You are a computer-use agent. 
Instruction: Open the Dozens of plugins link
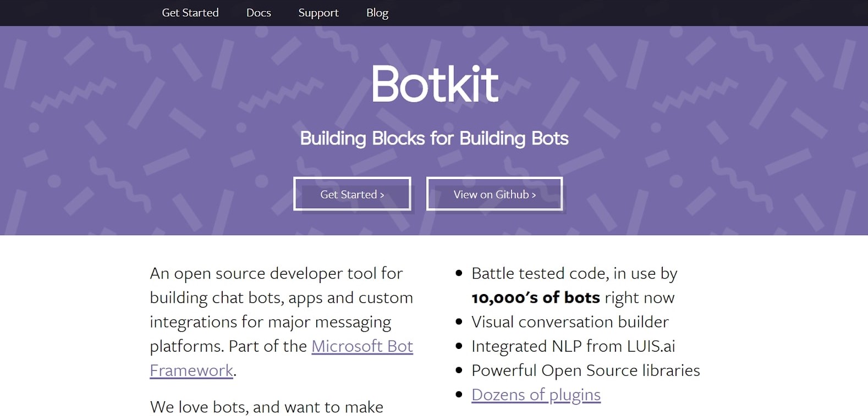pyautogui.click(x=536, y=395)
